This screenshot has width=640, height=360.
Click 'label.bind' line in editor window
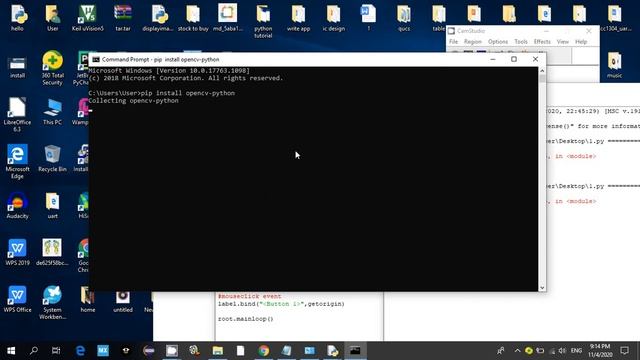[281, 304]
